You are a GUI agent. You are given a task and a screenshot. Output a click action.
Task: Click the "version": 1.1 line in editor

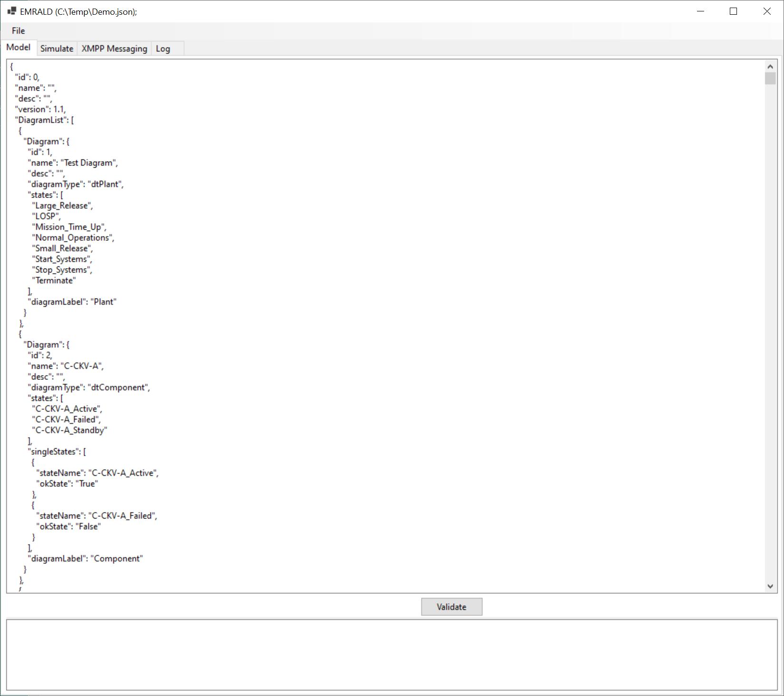(40, 109)
